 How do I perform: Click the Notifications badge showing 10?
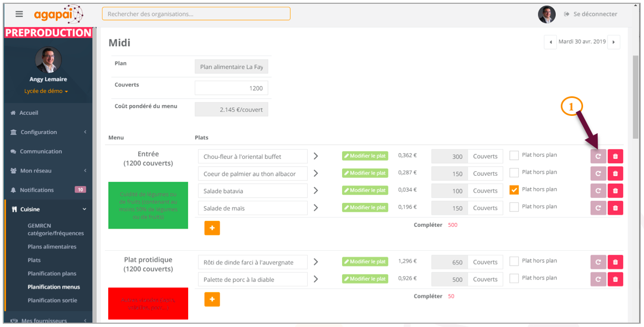pyautogui.click(x=80, y=190)
